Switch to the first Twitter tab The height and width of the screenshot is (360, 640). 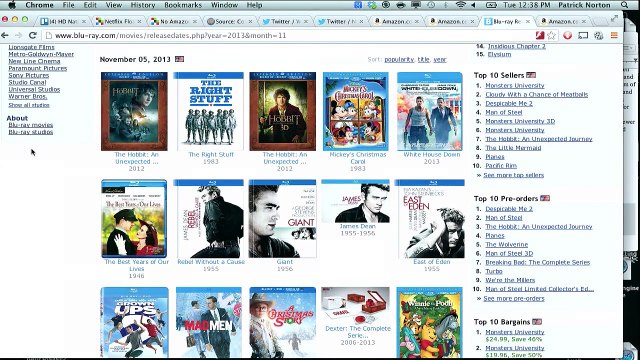tap(284, 21)
